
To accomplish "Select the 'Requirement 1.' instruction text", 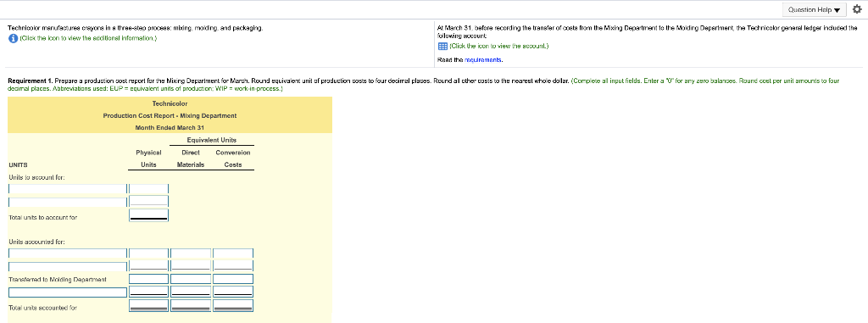I will [x=30, y=81].
